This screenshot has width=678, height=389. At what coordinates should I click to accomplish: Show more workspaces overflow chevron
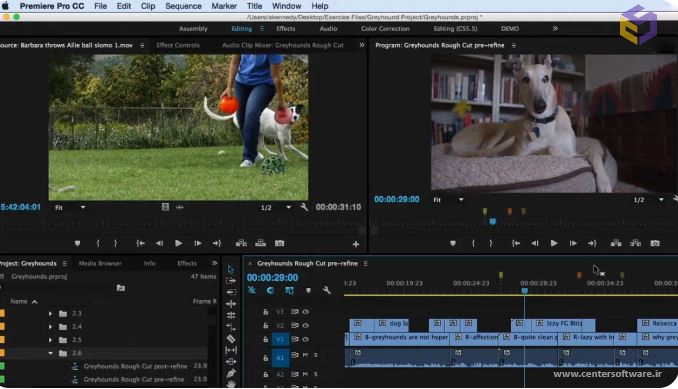pyautogui.click(x=555, y=29)
